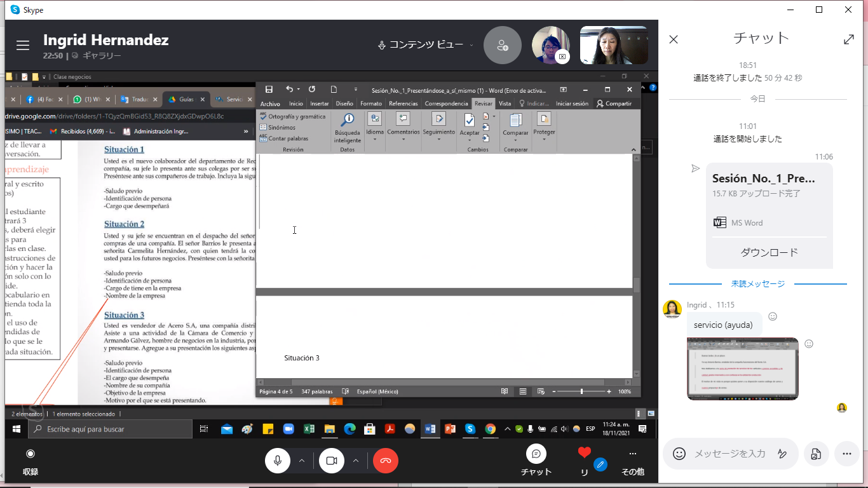Click Word's horizontal scrollbar

point(444,381)
